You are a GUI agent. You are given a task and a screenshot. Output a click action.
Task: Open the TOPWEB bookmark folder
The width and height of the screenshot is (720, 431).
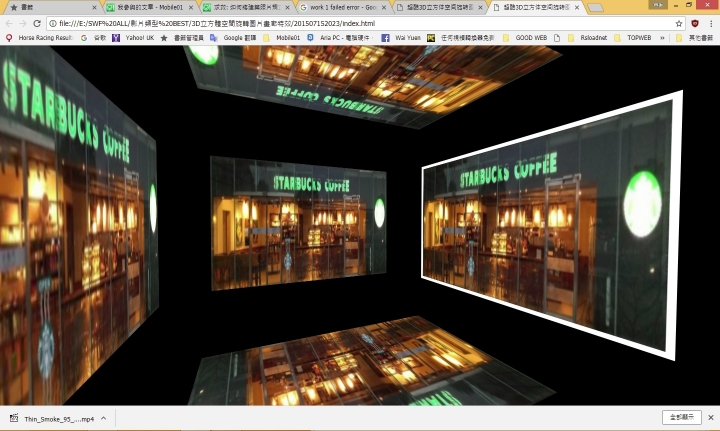tap(633, 38)
